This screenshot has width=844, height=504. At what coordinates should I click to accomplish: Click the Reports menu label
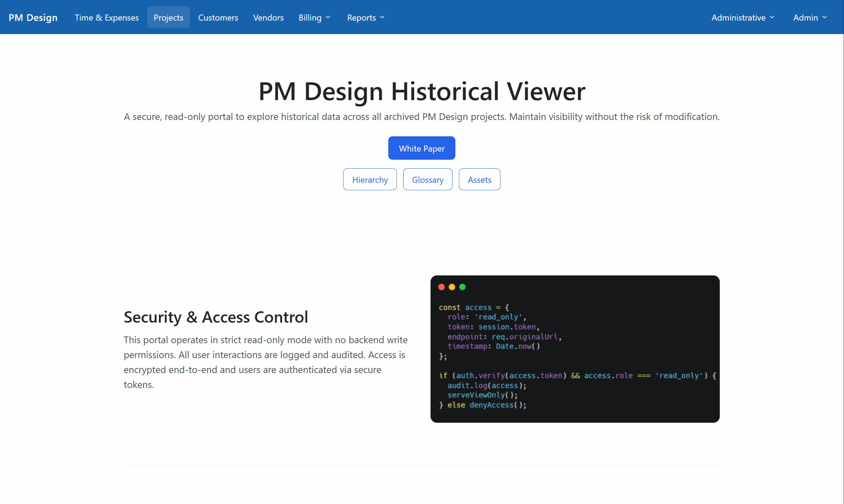pos(361,17)
